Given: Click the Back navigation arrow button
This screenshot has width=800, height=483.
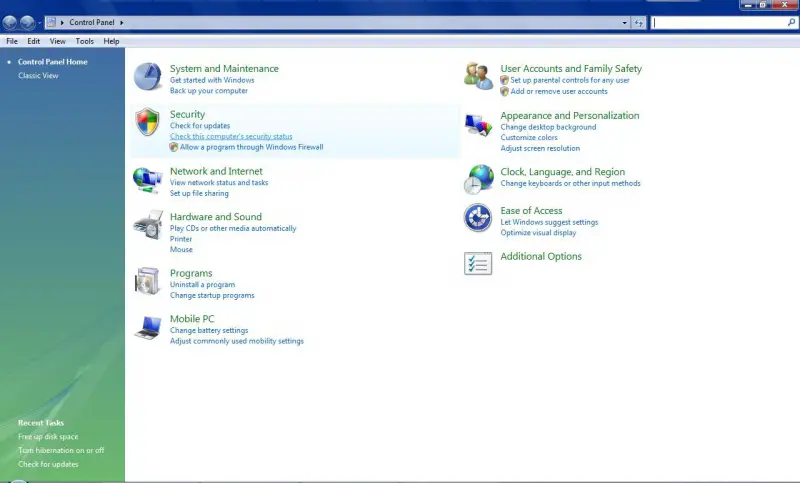Looking at the screenshot, I should (10, 22).
